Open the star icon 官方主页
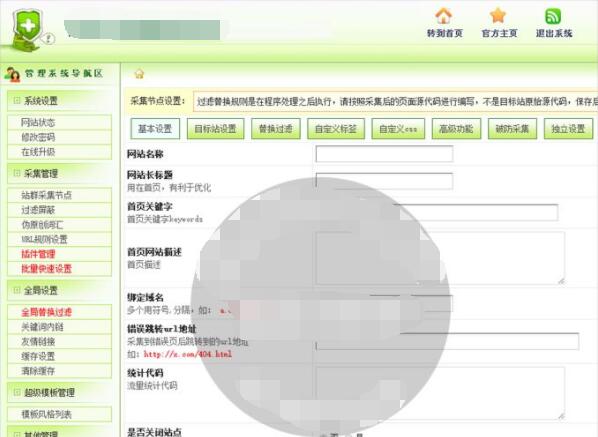Image resolution: width=598 pixels, height=437 pixels. pos(498,16)
